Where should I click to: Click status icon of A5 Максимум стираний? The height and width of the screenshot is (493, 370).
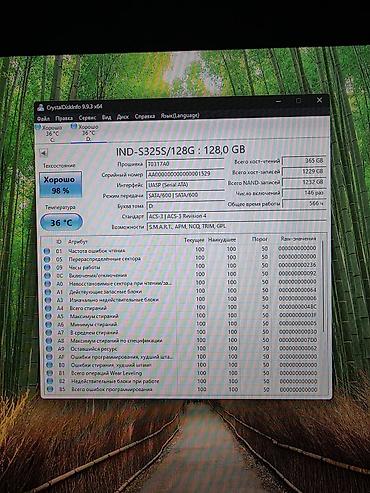[x=48, y=317]
